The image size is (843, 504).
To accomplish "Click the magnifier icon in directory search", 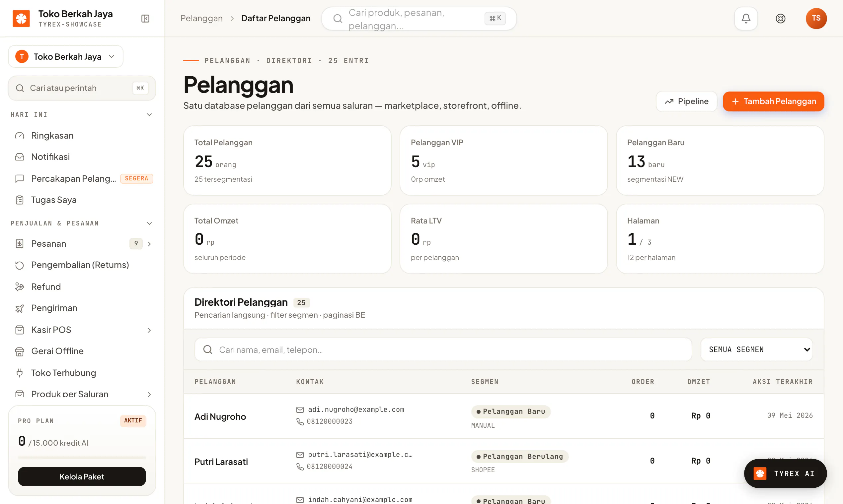I will tap(207, 349).
